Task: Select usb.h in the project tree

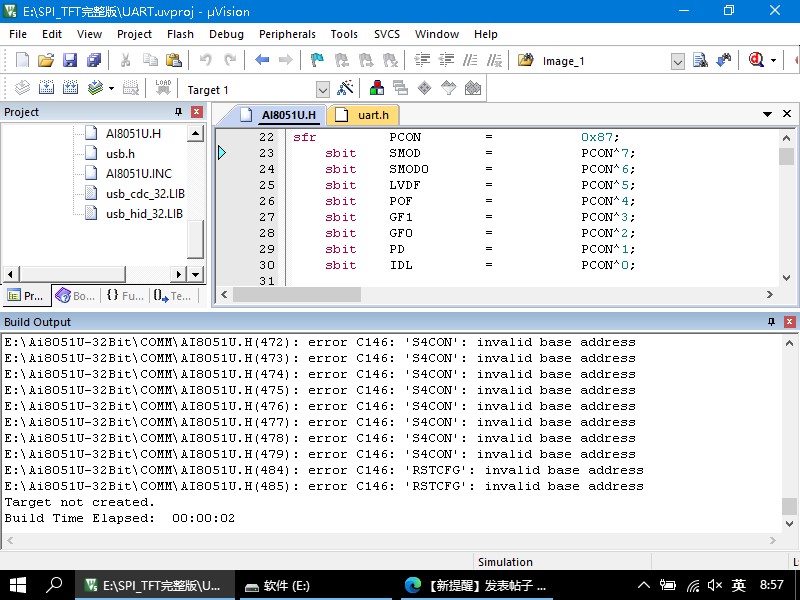Action: click(x=120, y=154)
